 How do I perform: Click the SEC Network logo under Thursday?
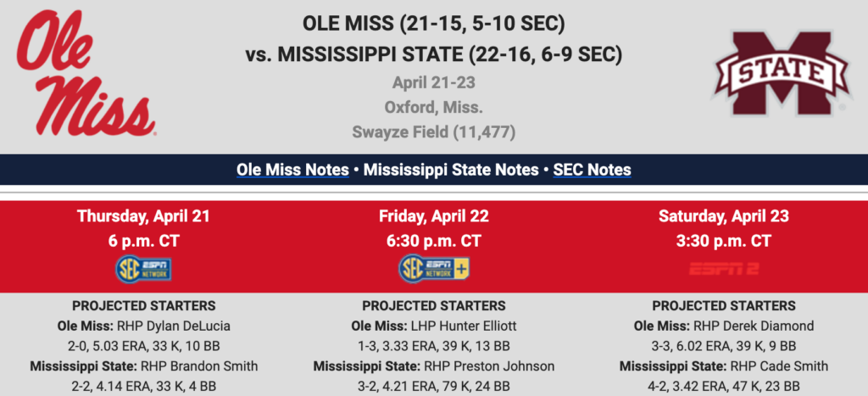click(x=143, y=270)
